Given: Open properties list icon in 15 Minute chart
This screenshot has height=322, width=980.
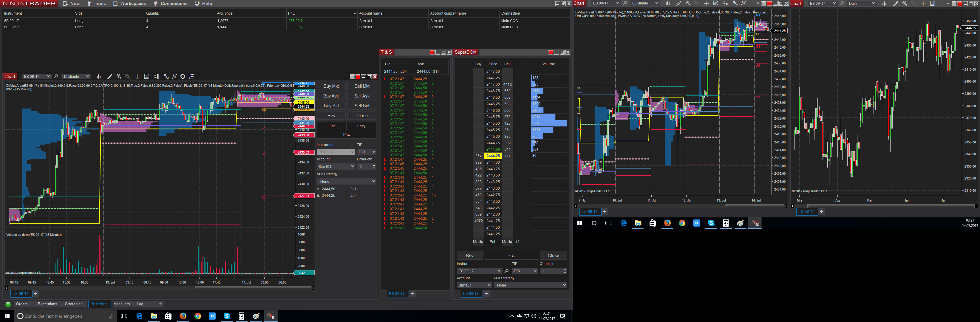Looking at the screenshot, I should point(191,76).
